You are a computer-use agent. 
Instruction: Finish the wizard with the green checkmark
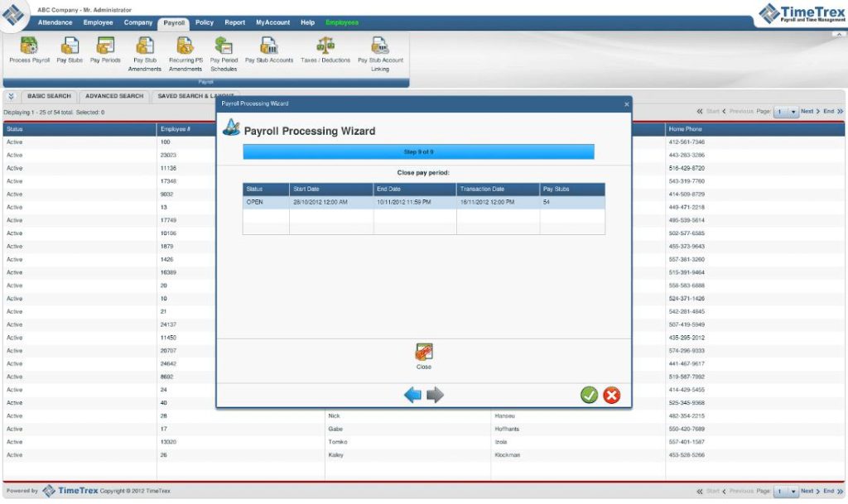[x=589, y=395]
